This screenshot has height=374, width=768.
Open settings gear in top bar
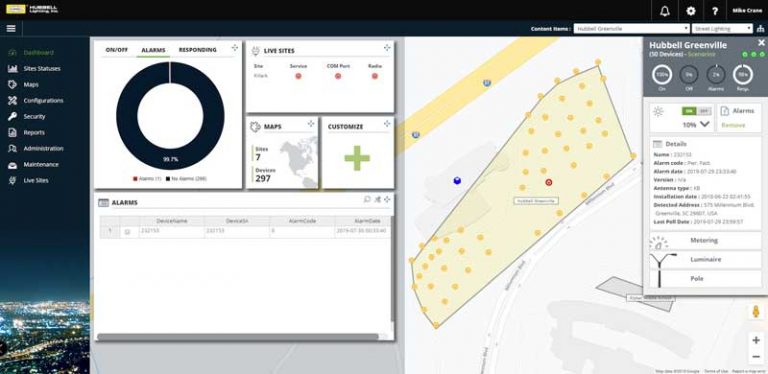click(x=691, y=11)
